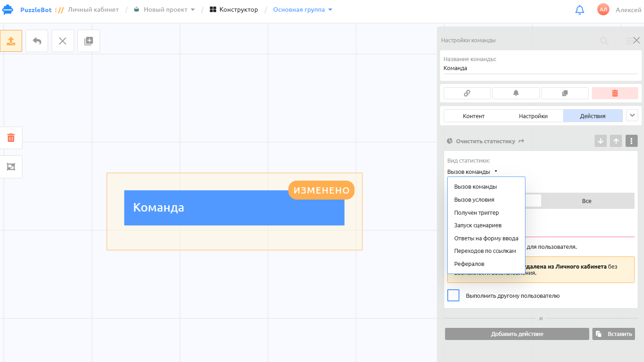Click the trash icon on left sidebar
Image resolution: width=644 pixels, height=362 pixels.
(11, 138)
